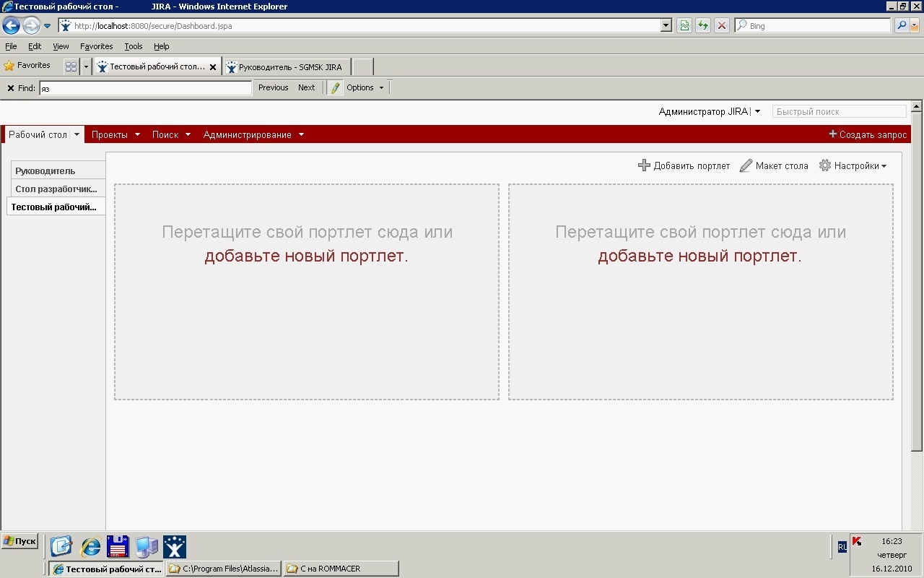
Task: Click the computer quick launch icon
Action: tap(147, 546)
